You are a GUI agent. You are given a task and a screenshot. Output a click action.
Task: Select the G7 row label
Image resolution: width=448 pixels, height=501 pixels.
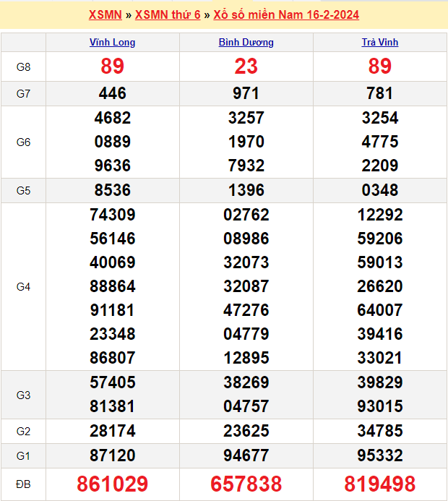pos(23,93)
